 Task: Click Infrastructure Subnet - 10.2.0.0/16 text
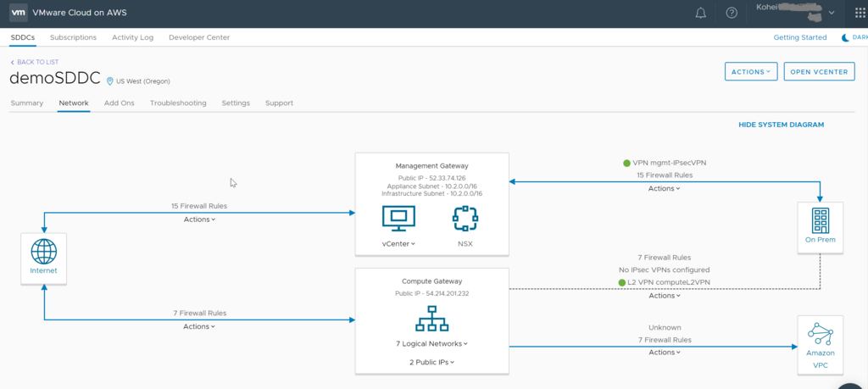[x=431, y=194]
